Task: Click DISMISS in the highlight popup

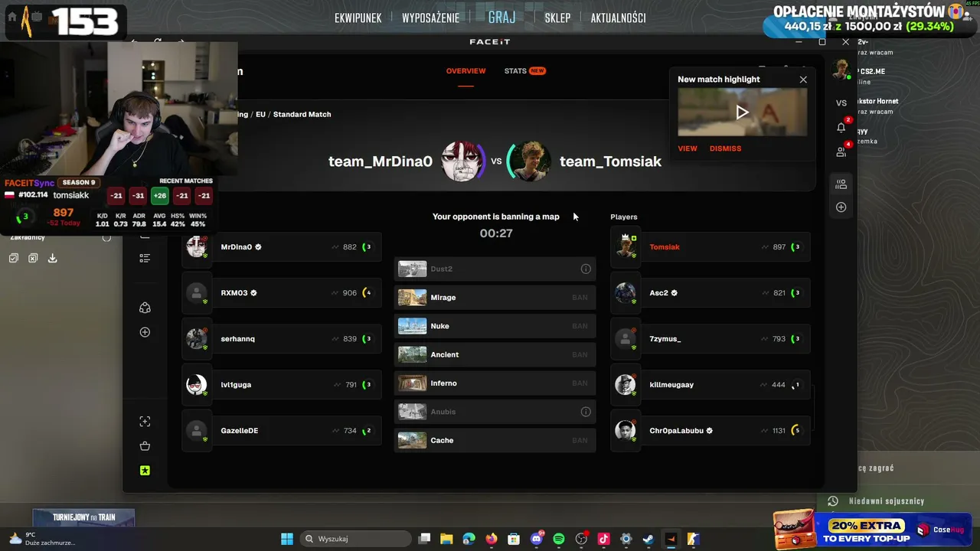Action: 725,148
